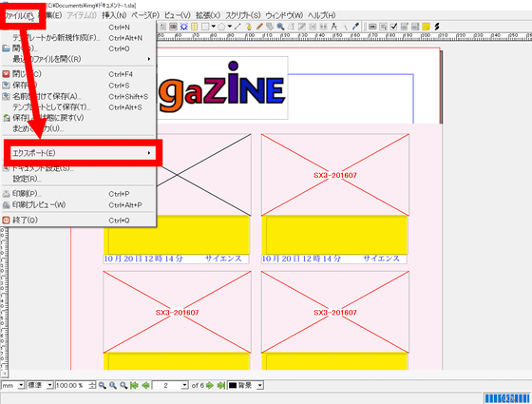Click the horizontal ruler above the page

[344, 37]
